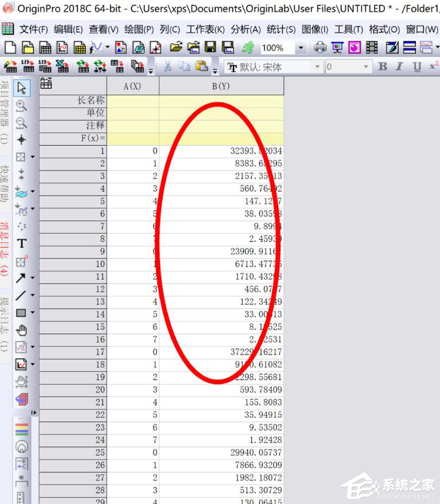Click the import wizard icon
Viewport: 440px width, 504px height.
click(10, 67)
